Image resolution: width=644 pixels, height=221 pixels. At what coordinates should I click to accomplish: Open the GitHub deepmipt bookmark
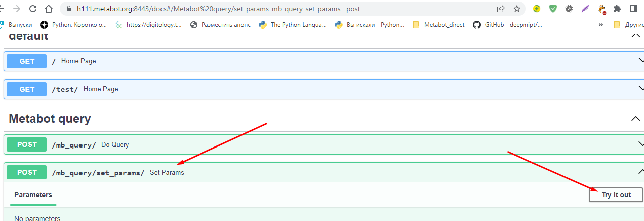pos(508,24)
